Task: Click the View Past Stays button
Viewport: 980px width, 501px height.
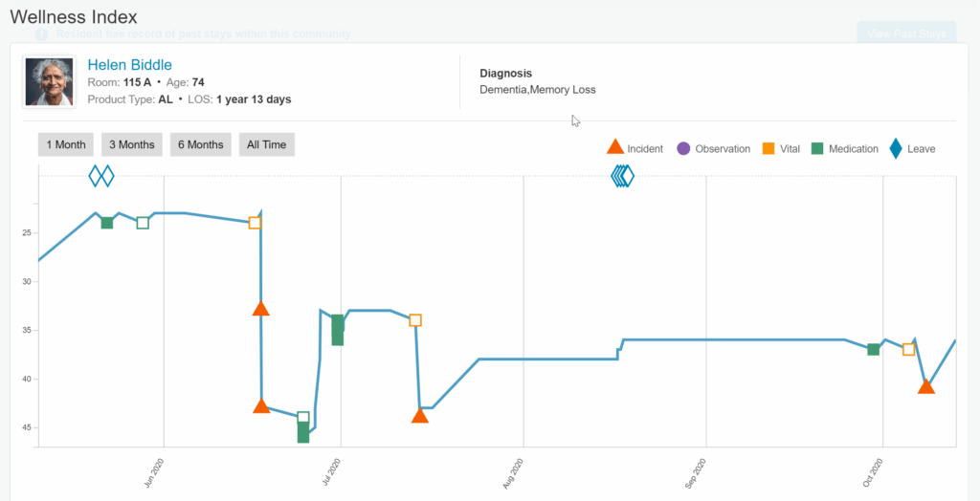Action: point(905,33)
